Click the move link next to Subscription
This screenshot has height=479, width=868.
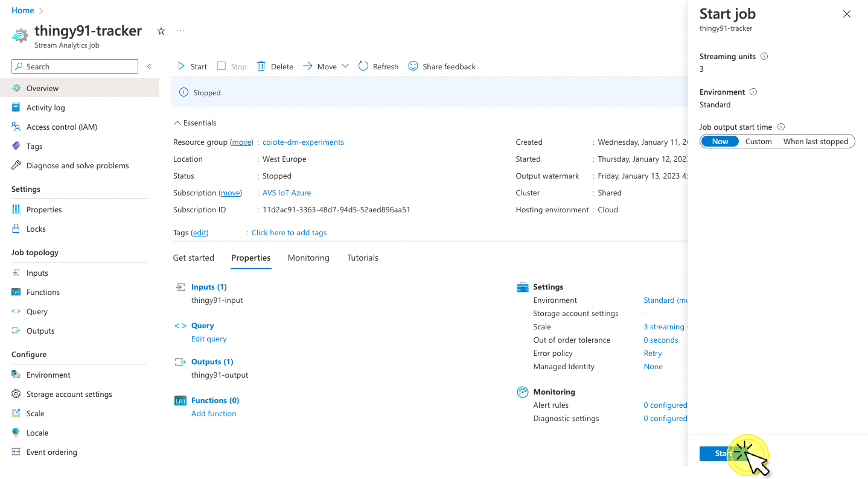pos(230,193)
